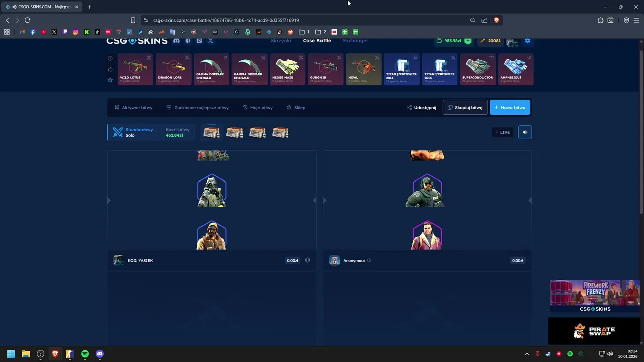The width and height of the screenshot is (644, 362).
Task: Open the Exchanger tab
Action: pyautogui.click(x=355, y=41)
